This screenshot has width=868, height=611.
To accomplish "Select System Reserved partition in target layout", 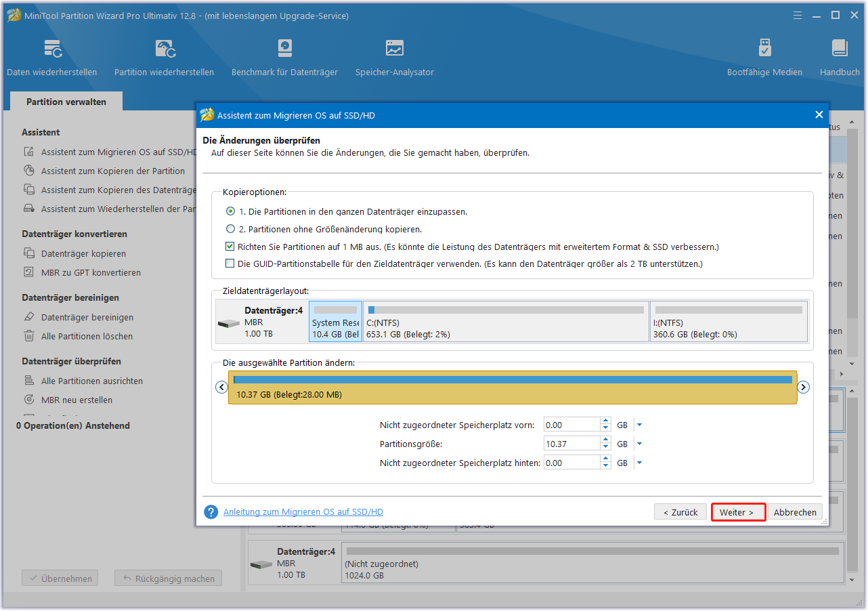I will pos(336,321).
